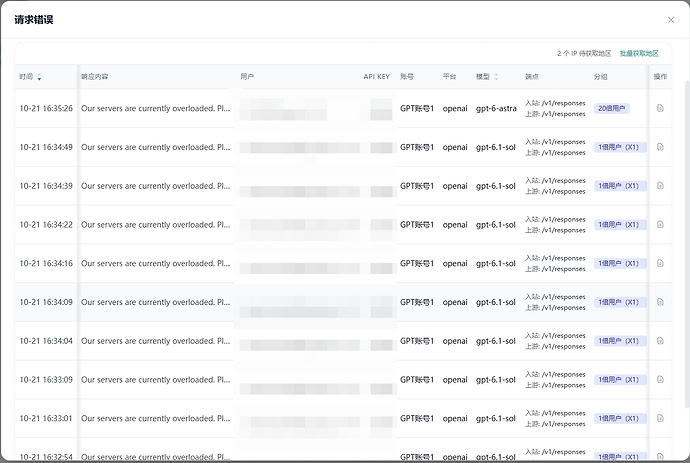Select the timestamp 10-21 16:33:01
Screen dimensions: 690x463
[46, 418]
